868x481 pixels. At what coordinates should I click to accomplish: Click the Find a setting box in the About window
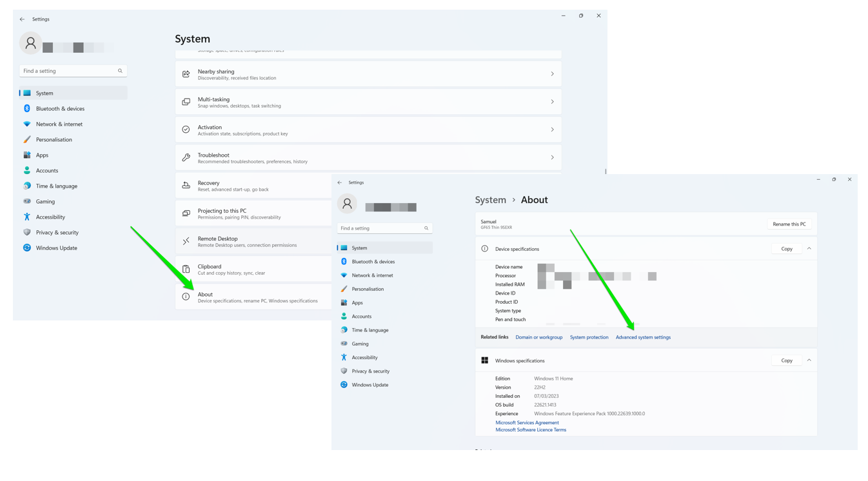click(x=380, y=228)
